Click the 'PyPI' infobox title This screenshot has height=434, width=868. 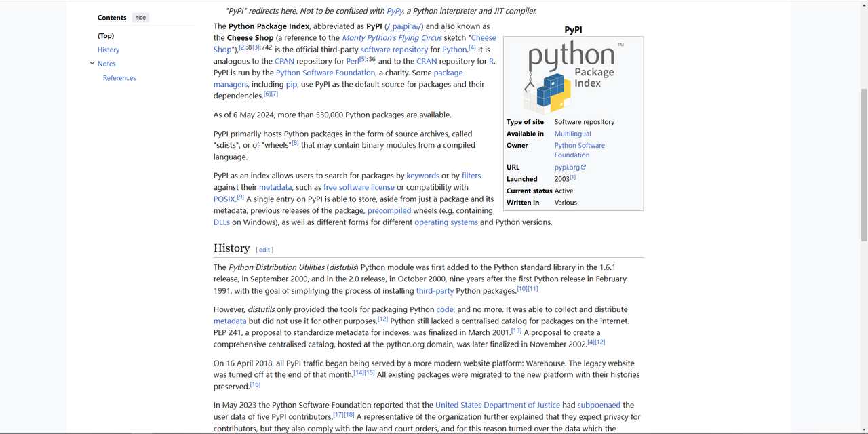574,30
